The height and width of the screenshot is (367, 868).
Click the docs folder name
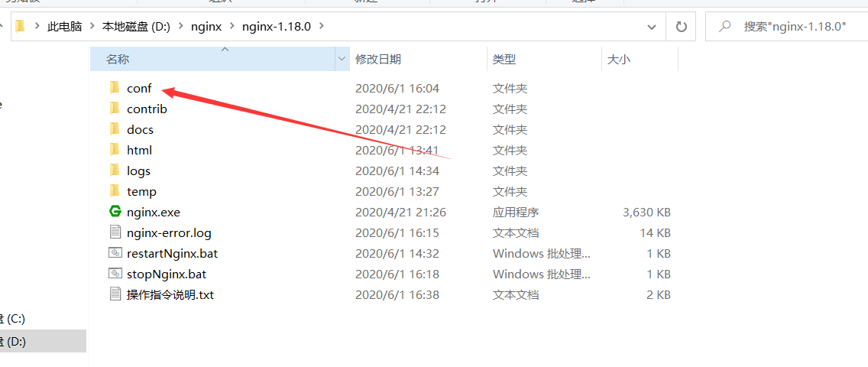tap(140, 129)
